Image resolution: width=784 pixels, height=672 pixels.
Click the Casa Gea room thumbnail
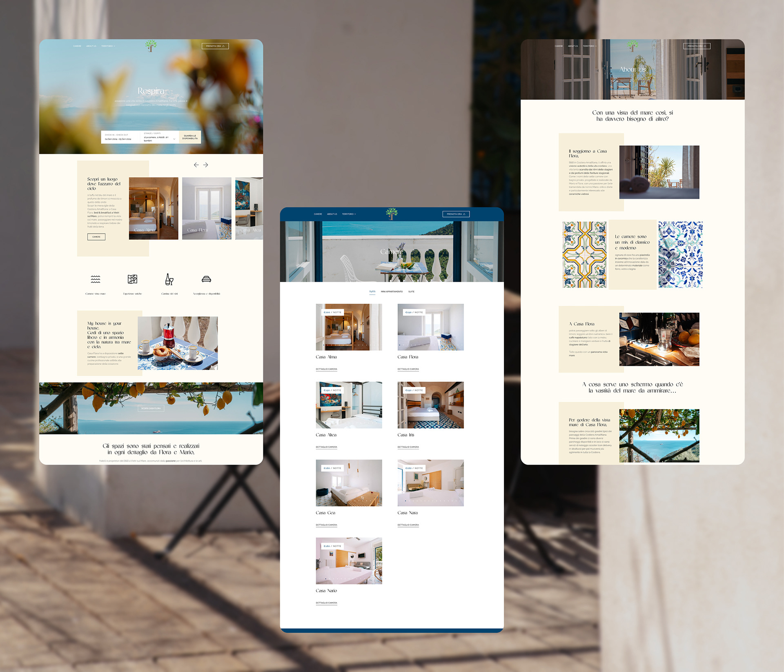click(x=349, y=483)
